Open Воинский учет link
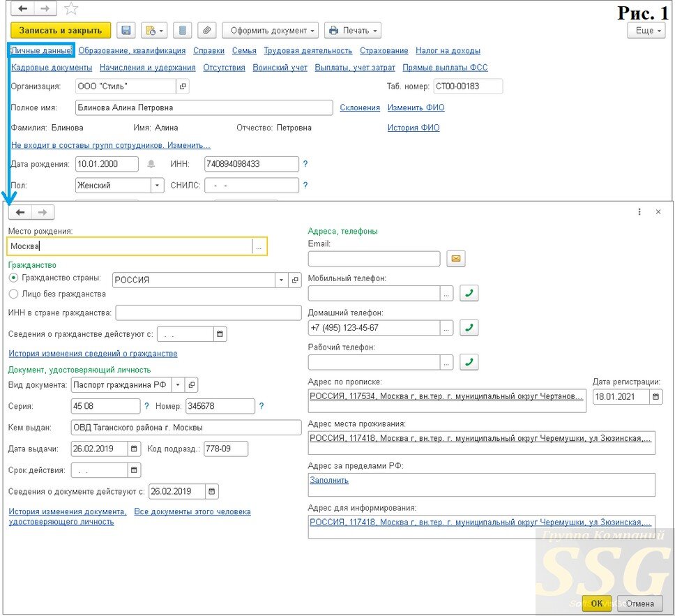 click(x=280, y=68)
